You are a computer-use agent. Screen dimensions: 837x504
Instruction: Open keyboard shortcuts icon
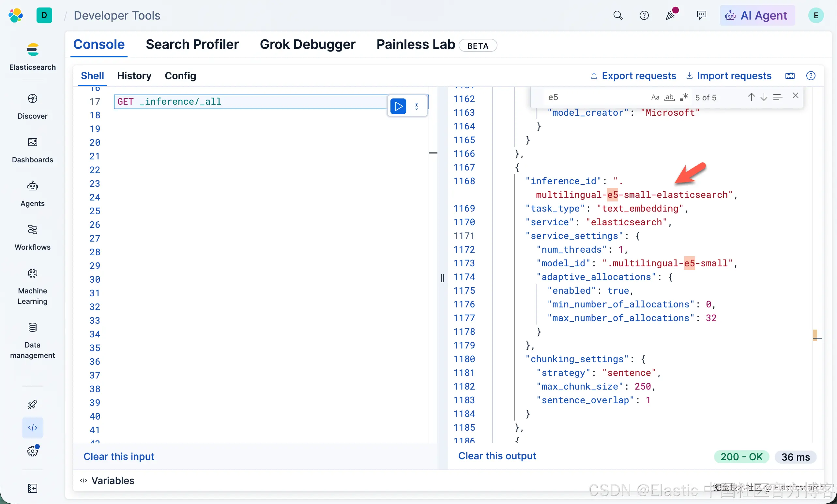(790, 76)
